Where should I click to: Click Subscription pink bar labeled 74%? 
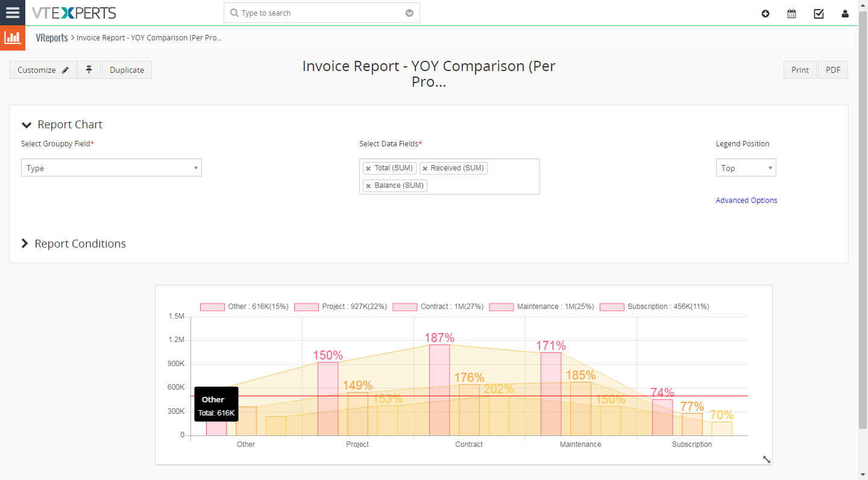tap(662, 417)
